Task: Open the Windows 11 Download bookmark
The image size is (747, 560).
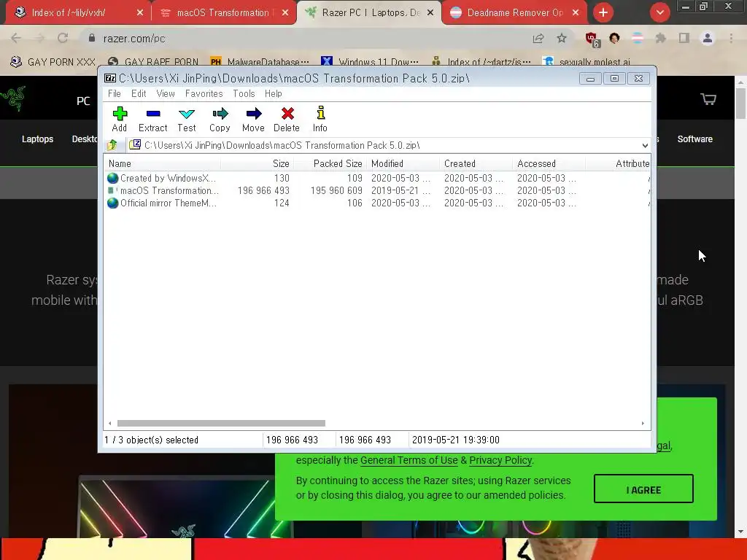Action: point(370,62)
